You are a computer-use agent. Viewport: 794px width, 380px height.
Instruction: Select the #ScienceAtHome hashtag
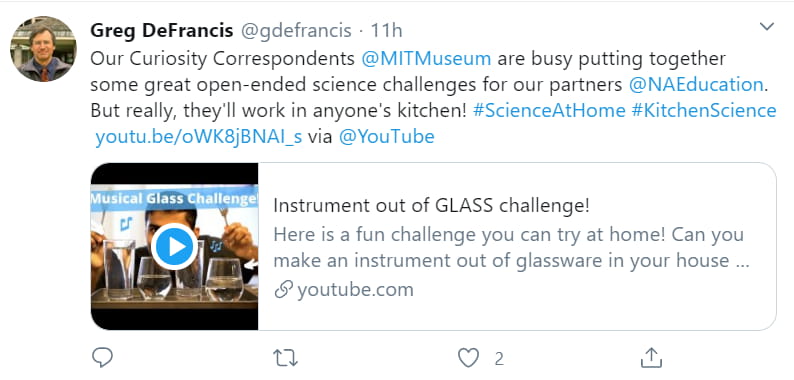pos(549,110)
